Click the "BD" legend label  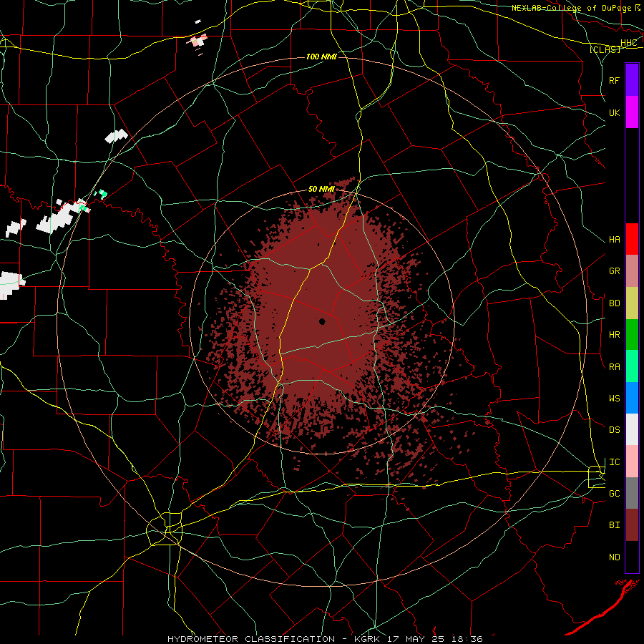[615, 303]
